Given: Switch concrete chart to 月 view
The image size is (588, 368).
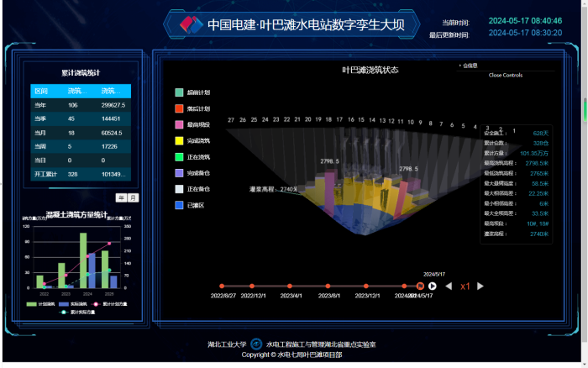Looking at the screenshot, I should (x=133, y=197).
